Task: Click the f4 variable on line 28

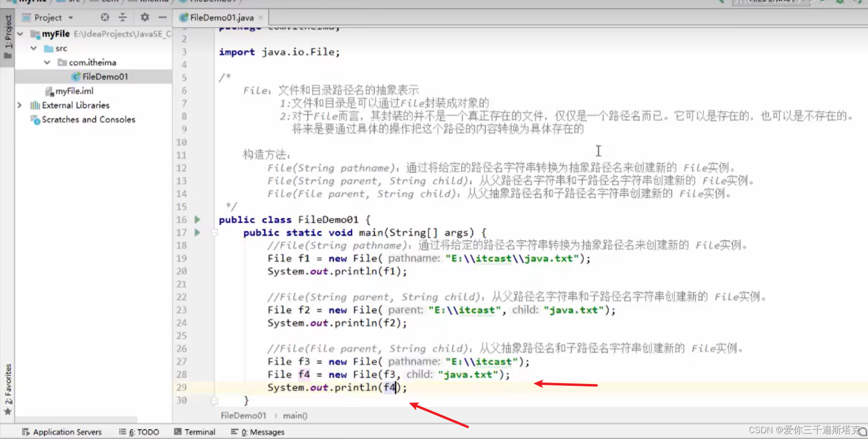Action: [304, 374]
